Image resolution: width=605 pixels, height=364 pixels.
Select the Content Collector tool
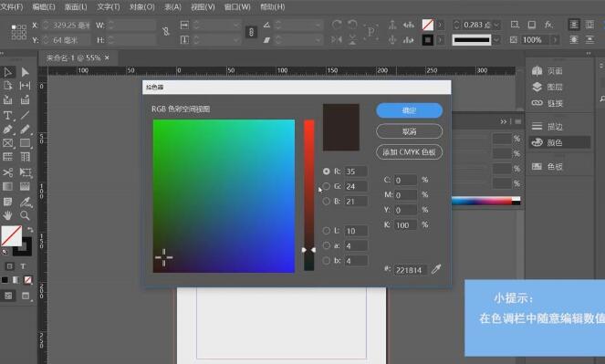point(7,99)
